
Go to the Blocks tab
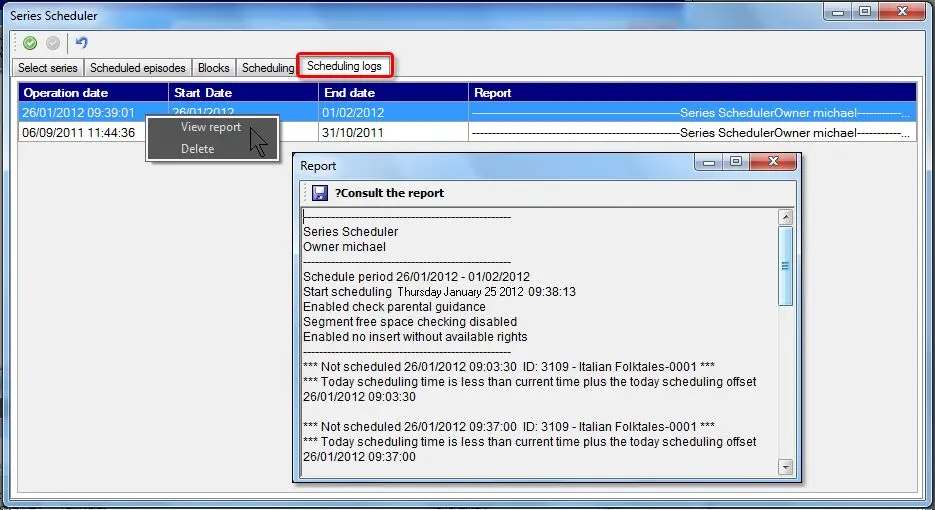tap(214, 68)
